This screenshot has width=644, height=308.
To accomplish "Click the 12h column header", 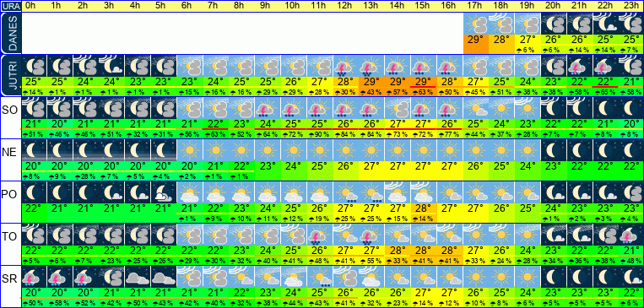I will [346, 6].
